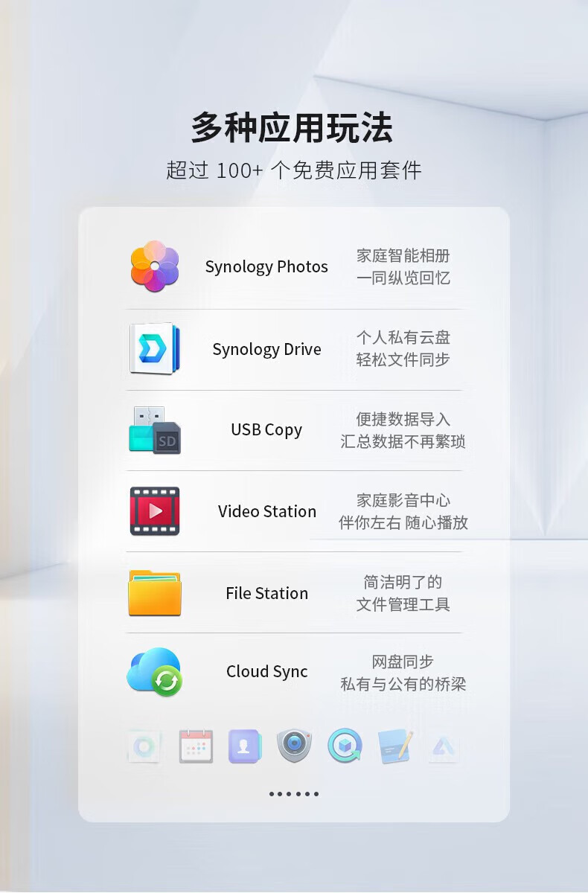Click the Video Station label
588x893 pixels.
[267, 511]
